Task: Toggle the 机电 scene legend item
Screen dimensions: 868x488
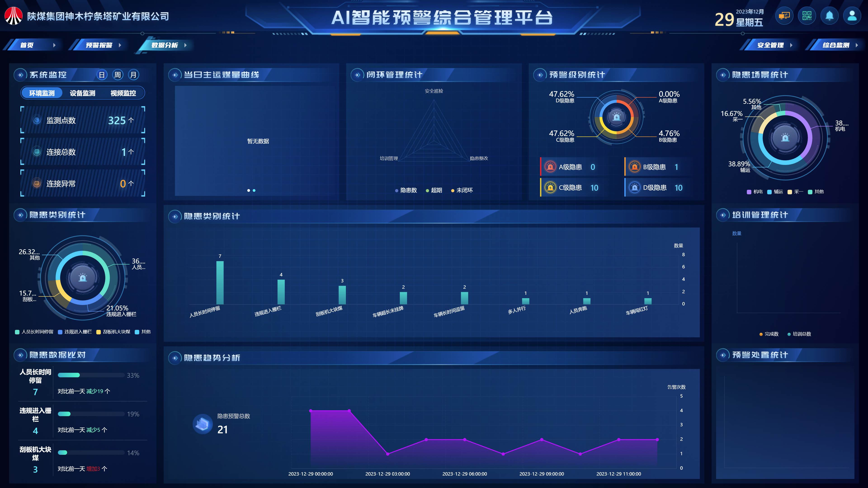Action: (755, 192)
